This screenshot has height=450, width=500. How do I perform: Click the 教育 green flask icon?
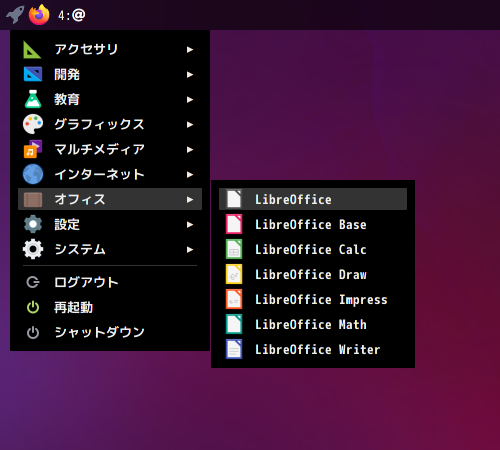33,99
